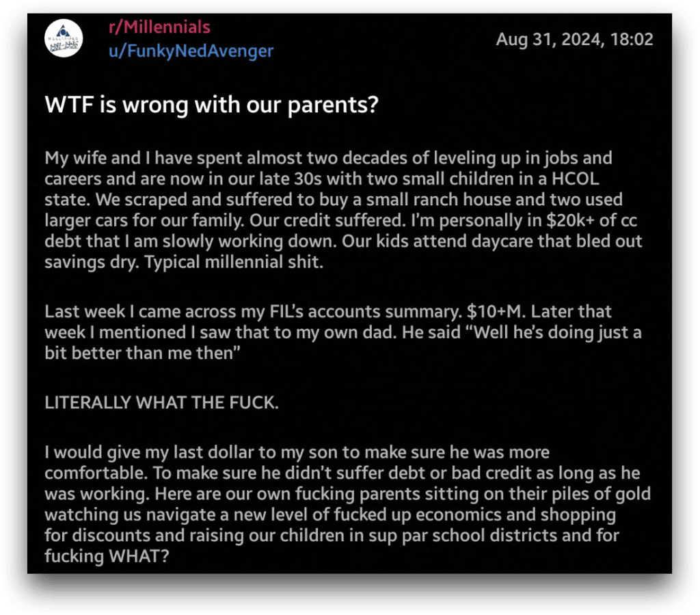Viewport: 700px width, 615px height.
Task: Open the post title about parents
Action: [x=212, y=105]
